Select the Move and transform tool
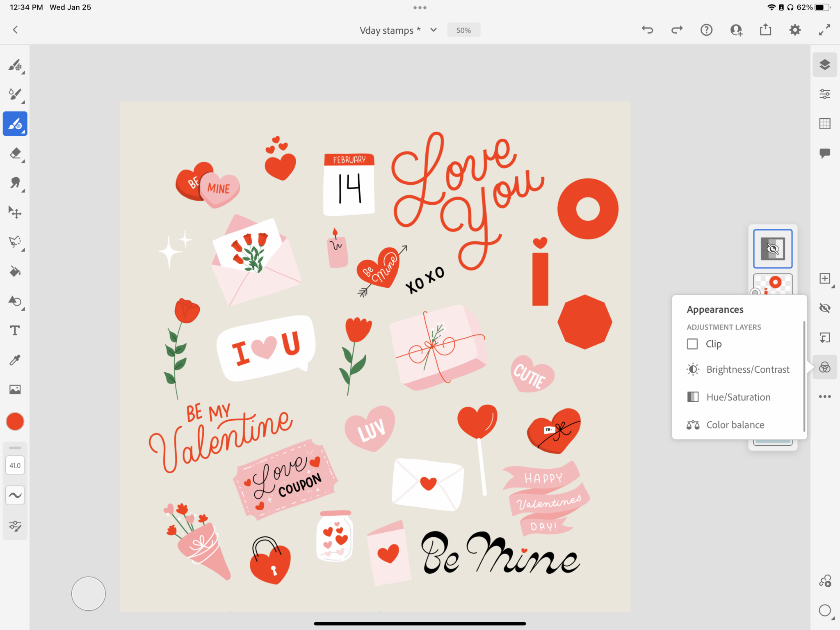Image resolution: width=840 pixels, height=630 pixels. [x=15, y=212]
